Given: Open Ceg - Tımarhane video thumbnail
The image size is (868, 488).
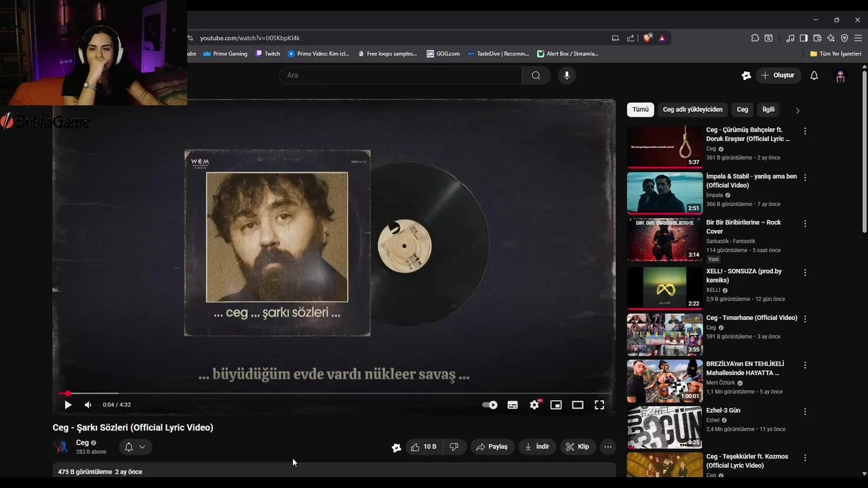Looking at the screenshot, I should tap(665, 334).
